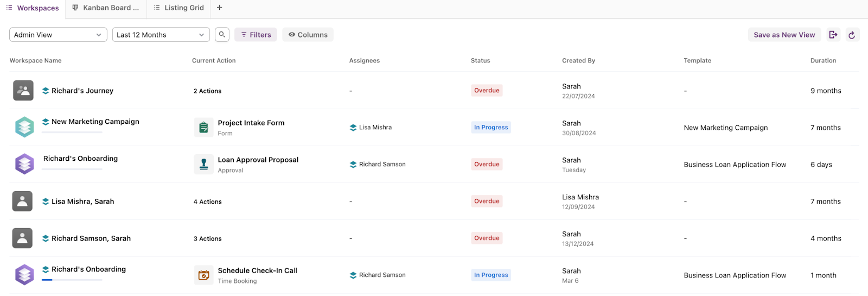Screen dimensions: 868x296
Task: Open the Lisa Mishra, Sarah workspace
Action: pyautogui.click(x=82, y=201)
